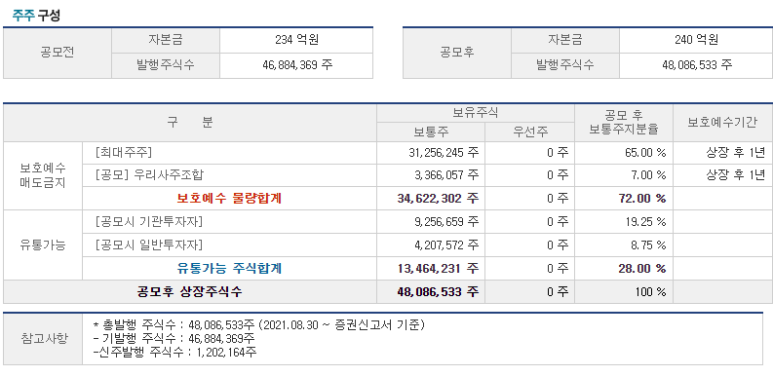Click the 구 분 column header
Screen dimensions: 773x376
tap(190, 123)
